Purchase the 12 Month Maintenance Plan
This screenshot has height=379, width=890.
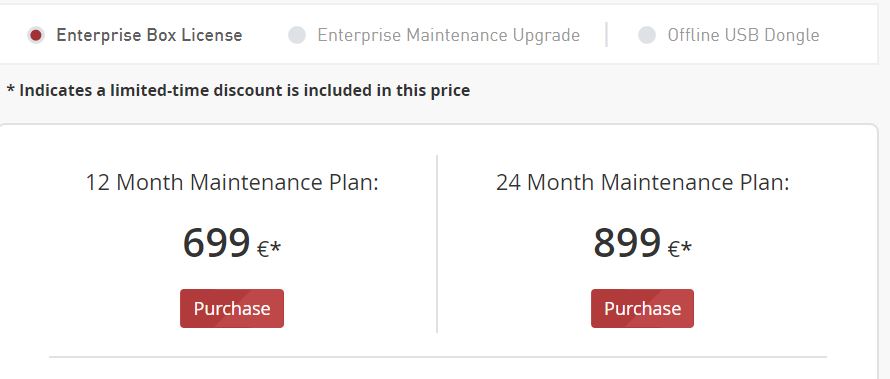point(232,308)
